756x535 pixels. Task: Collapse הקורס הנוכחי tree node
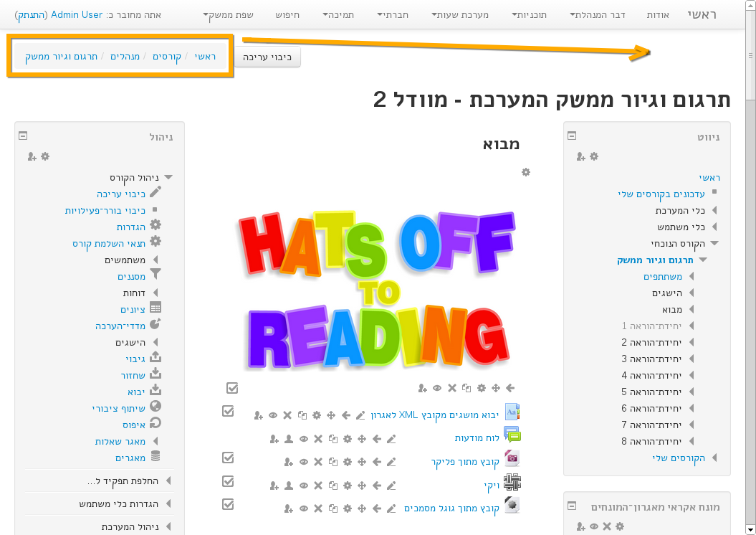coord(714,244)
